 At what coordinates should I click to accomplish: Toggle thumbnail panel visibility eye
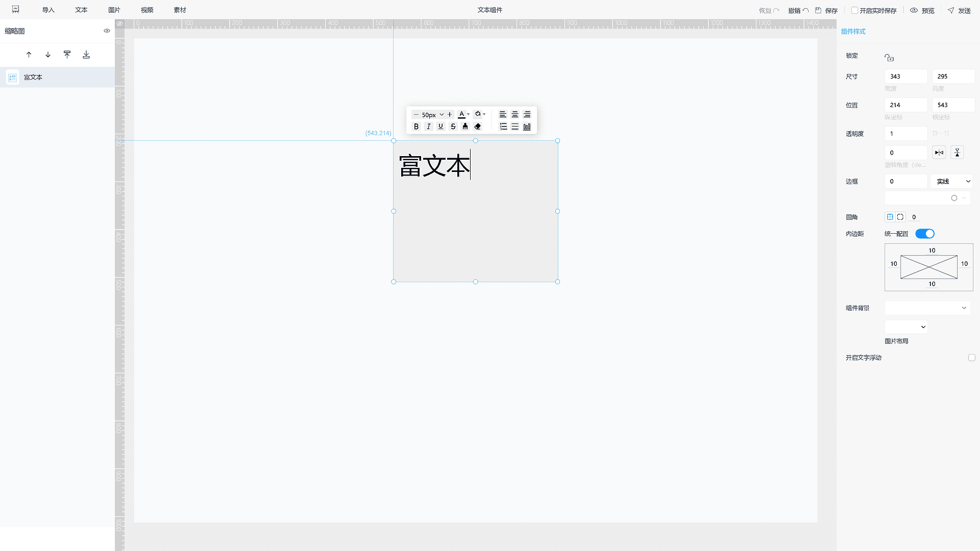[107, 31]
